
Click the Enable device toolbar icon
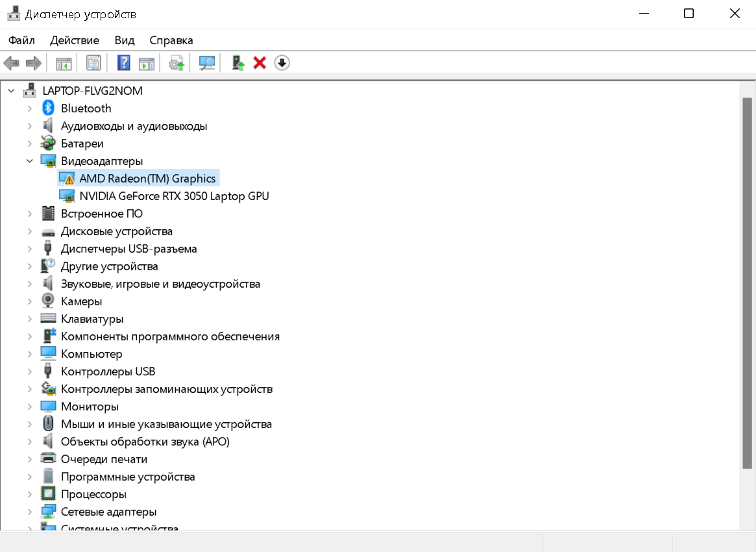pyautogui.click(x=238, y=63)
